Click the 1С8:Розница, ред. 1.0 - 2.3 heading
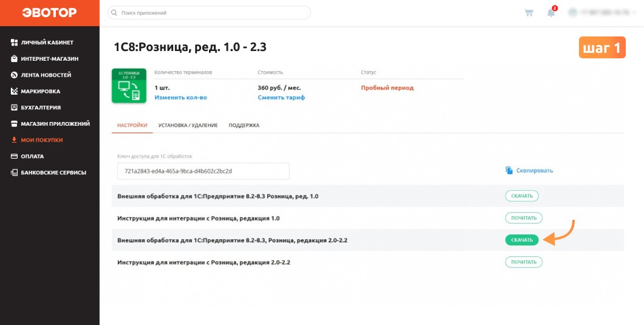This screenshot has height=325, width=644. point(190,47)
